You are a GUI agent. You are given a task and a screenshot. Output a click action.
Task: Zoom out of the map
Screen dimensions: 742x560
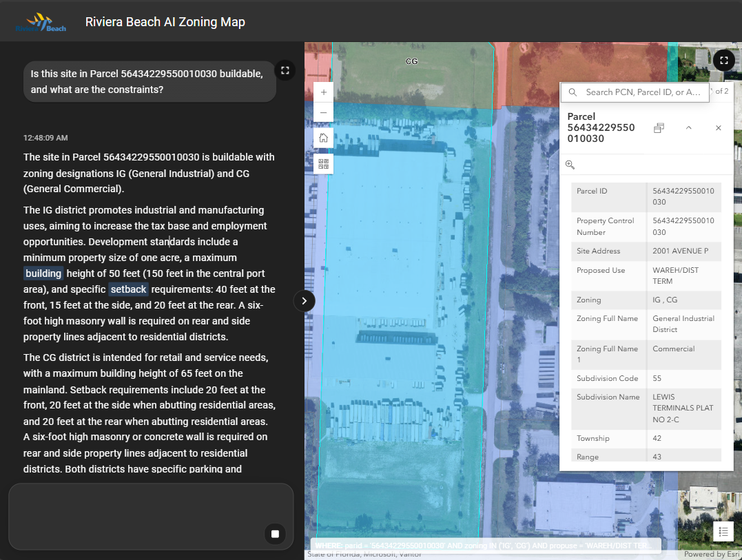[324, 113]
